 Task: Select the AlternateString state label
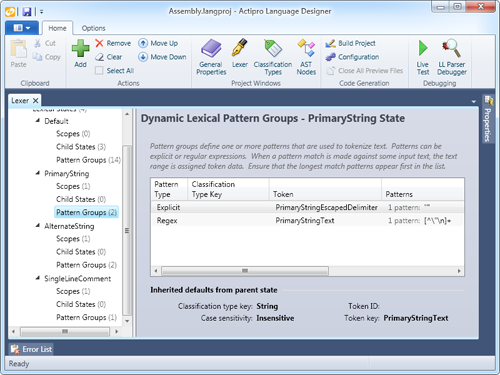69,226
